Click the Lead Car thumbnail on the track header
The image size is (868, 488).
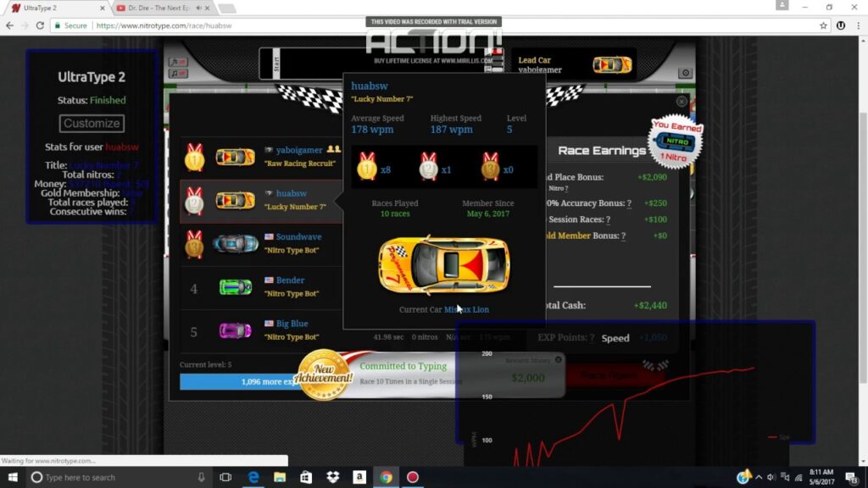[x=612, y=64]
